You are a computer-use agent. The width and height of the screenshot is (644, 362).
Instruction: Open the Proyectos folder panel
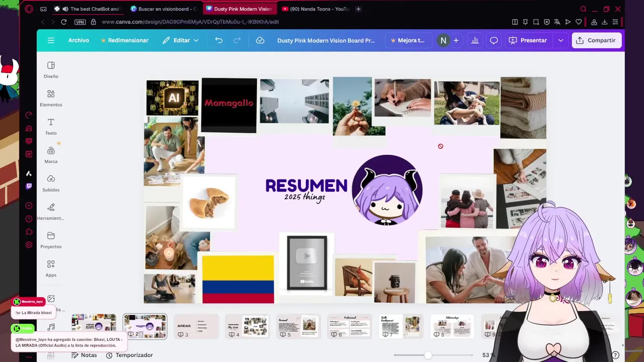tap(51, 240)
